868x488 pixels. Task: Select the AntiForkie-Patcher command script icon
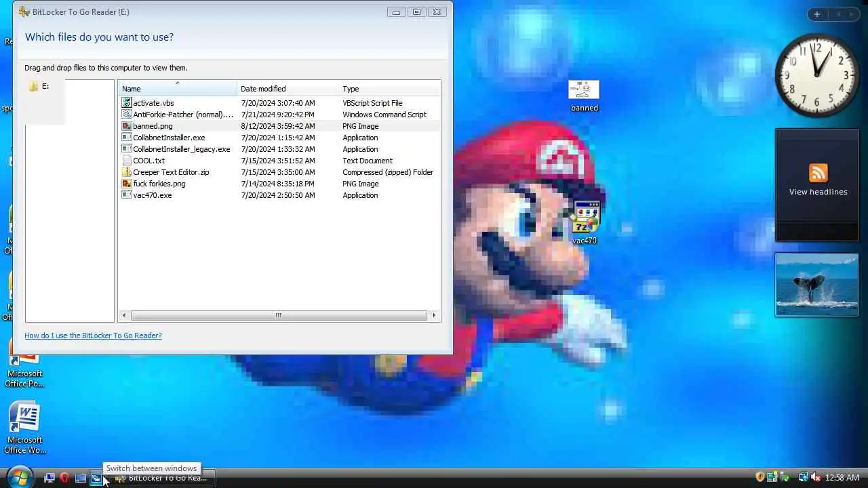[127, 115]
